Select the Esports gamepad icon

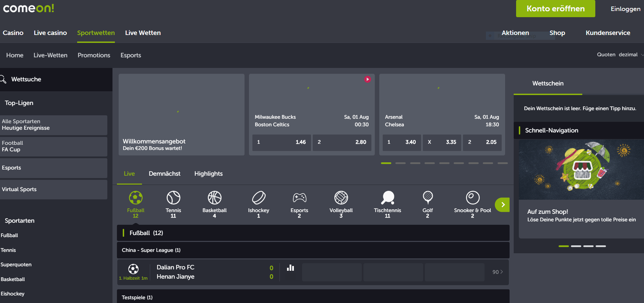pos(299,198)
